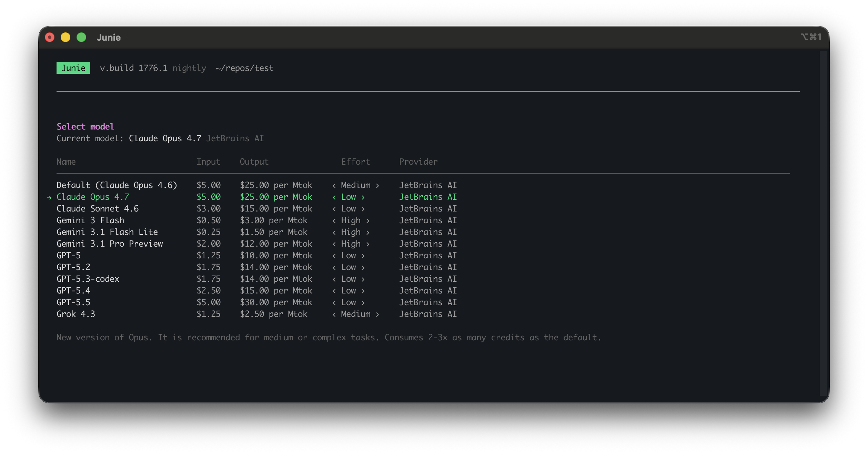This screenshot has width=868, height=454.
Task: Zoom the Junie window with green button
Action: click(x=81, y=37)
